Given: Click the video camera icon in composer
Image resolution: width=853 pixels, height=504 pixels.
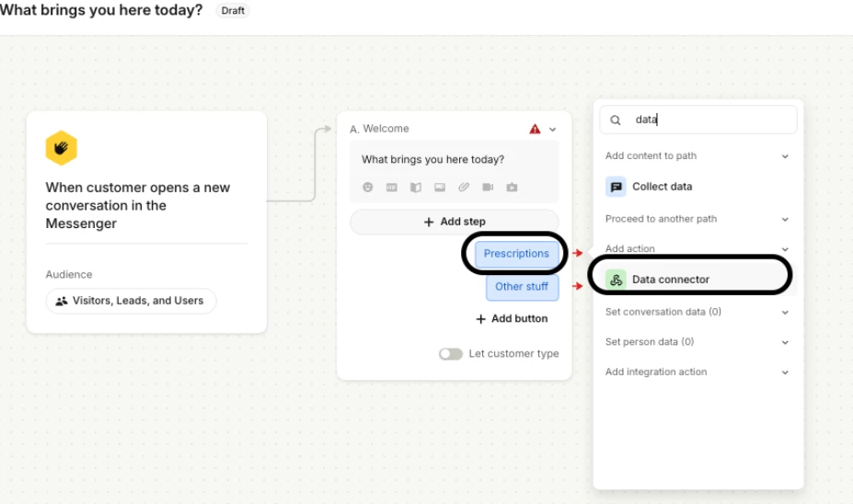Looking at the screenshot, I should 488,188.
